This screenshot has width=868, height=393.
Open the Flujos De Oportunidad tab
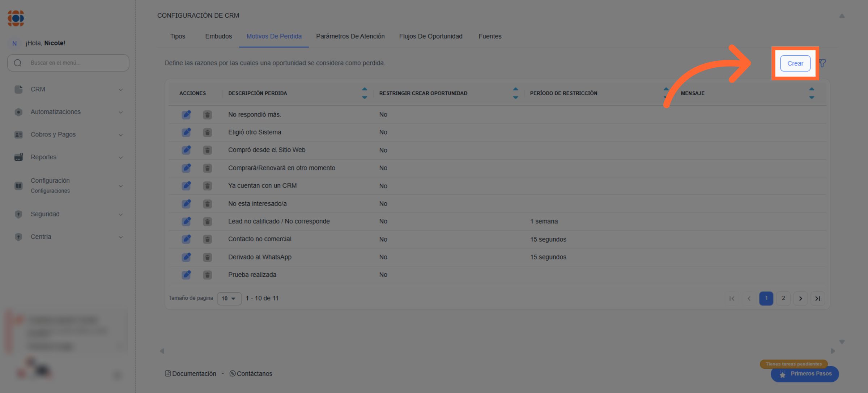pos(430,36)
